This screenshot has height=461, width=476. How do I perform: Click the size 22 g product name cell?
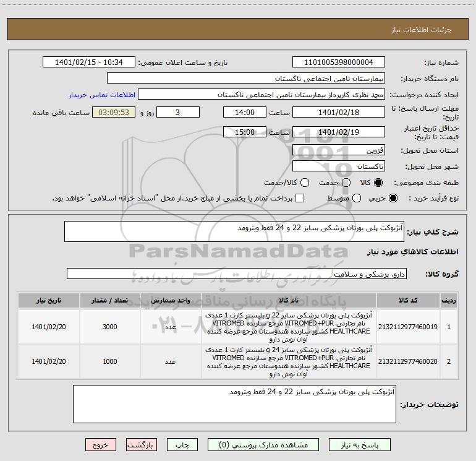289,327
